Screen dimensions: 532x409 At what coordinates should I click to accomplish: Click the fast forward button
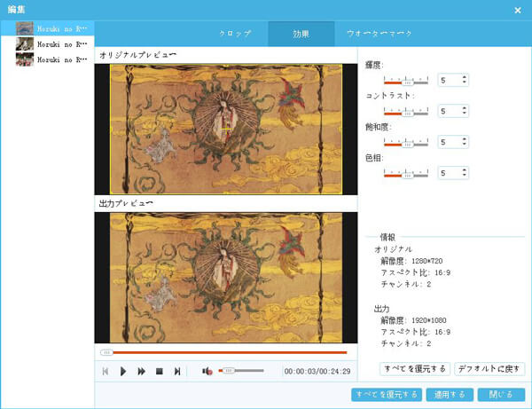click(x=141, y=371)
